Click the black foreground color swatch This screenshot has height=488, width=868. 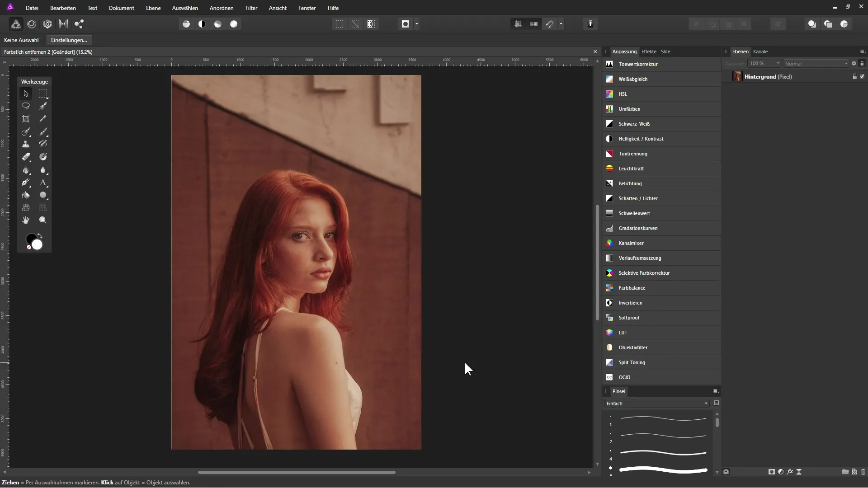point(30,238)
